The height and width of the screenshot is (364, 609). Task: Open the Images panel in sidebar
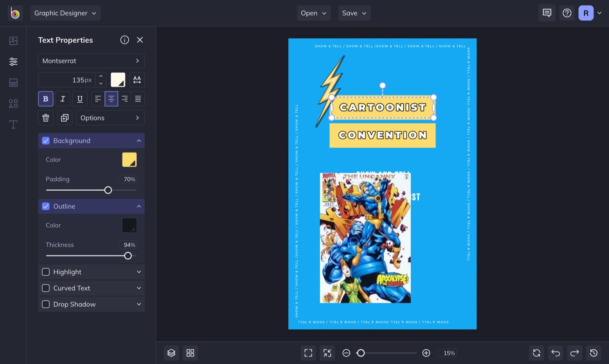(13, 40)
